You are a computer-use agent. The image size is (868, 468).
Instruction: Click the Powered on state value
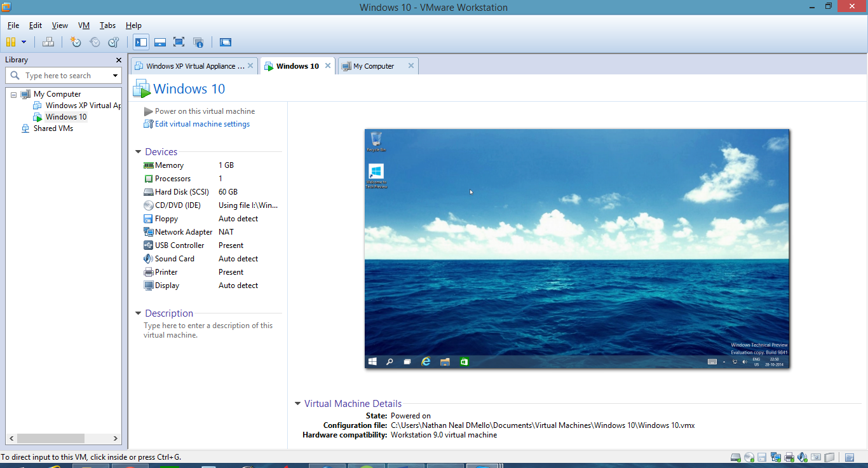coord(410,416)
